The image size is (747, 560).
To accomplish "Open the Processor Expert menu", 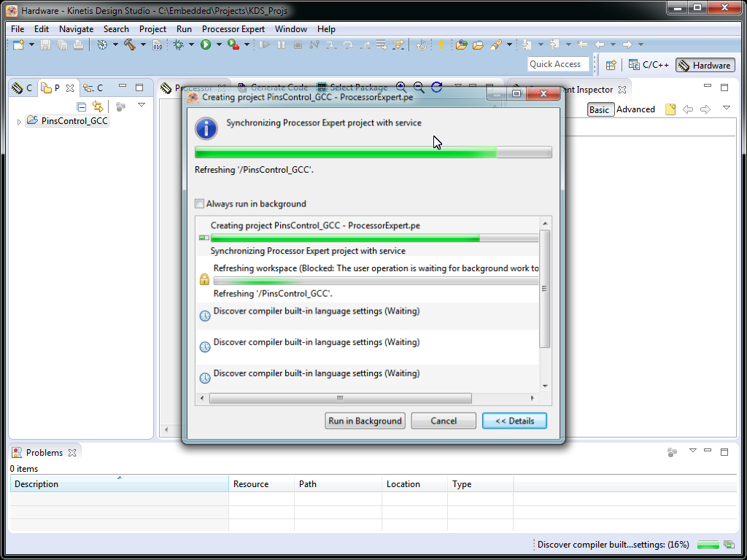I will coord(233,29).
